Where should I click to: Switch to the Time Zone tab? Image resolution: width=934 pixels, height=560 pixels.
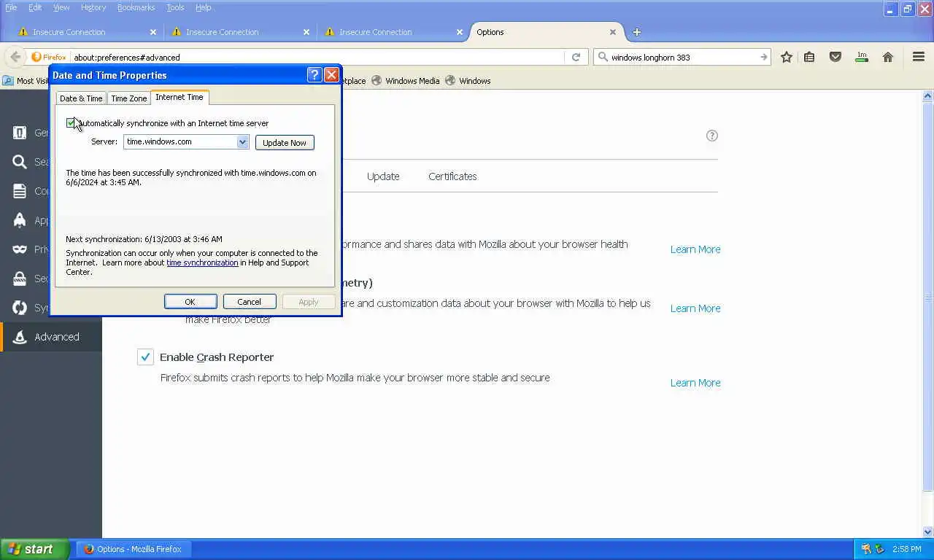pos(129,98)
